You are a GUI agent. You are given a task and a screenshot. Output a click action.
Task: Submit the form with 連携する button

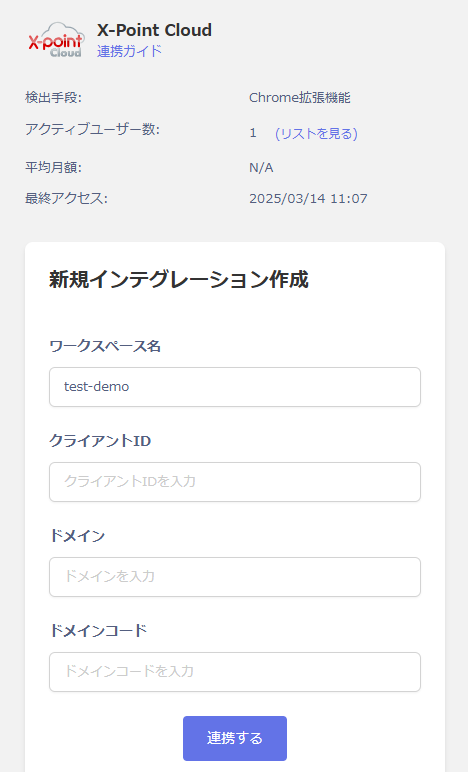click(235, 738)
